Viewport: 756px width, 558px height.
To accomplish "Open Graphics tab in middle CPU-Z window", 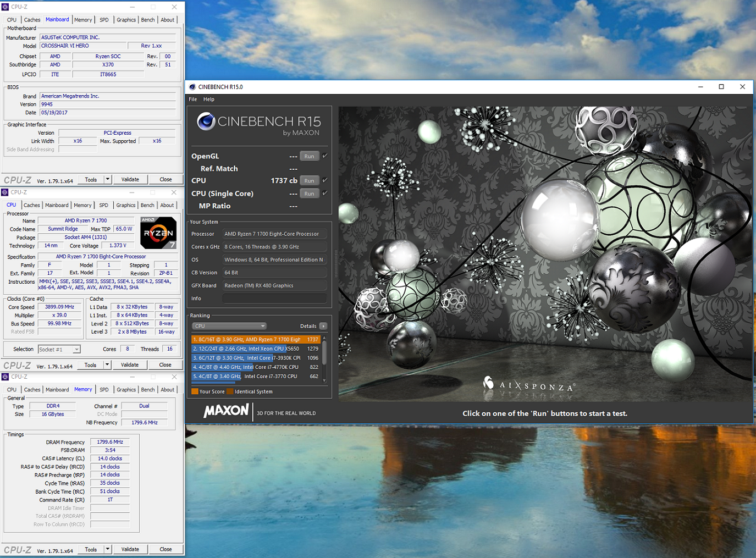I will 126,205.
